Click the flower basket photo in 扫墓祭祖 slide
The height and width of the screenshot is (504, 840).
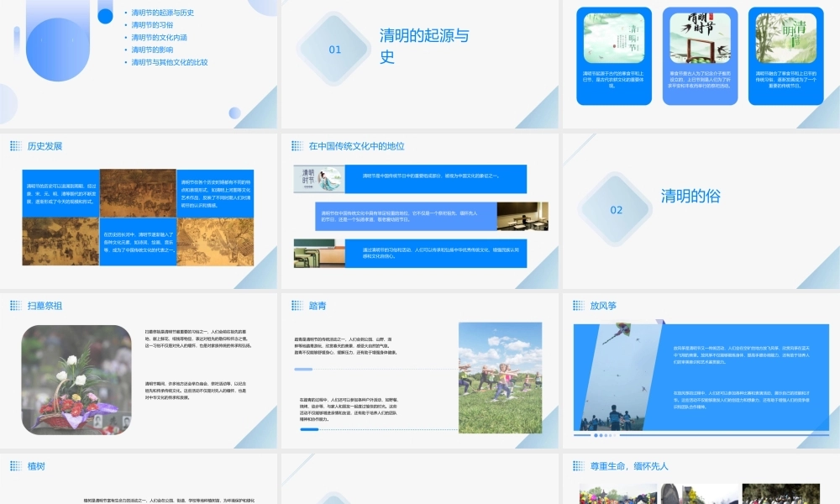(76, 380)
